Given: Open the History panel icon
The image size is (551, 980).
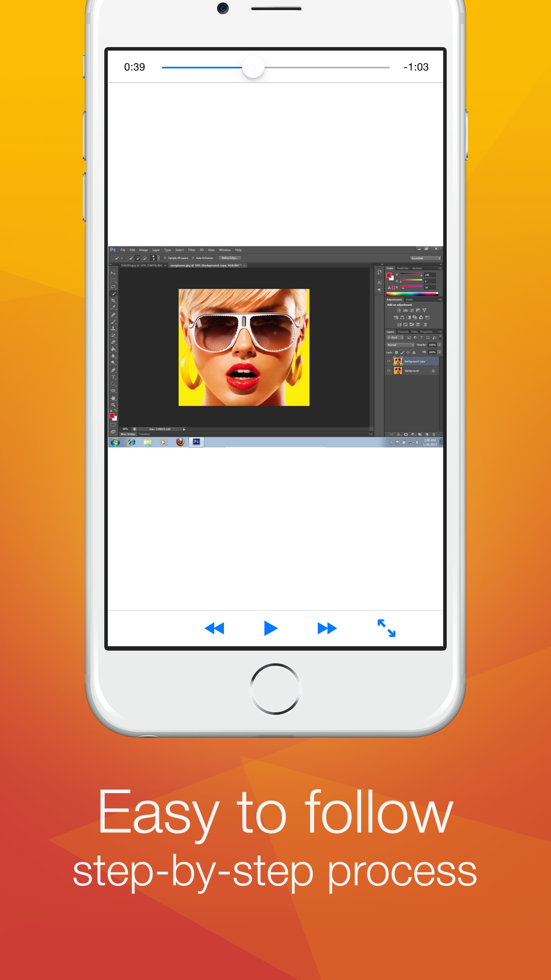Looking at the screenshot, I should tap(379, 272).
